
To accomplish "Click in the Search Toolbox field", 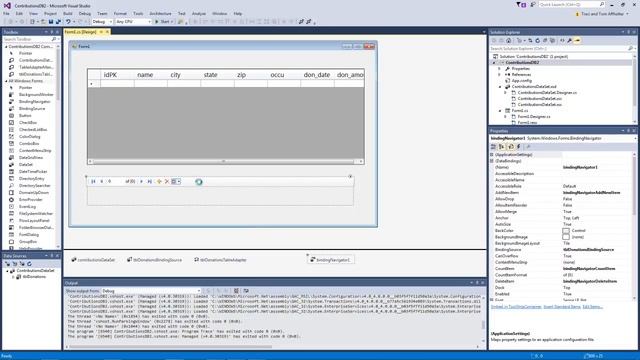I will (x=28, y=39).
